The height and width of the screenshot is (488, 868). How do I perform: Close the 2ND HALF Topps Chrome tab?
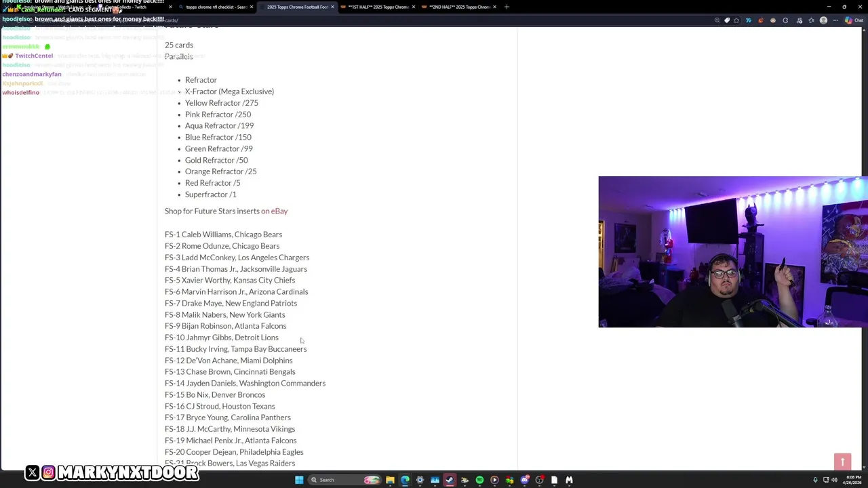click(x=494, y=7)
